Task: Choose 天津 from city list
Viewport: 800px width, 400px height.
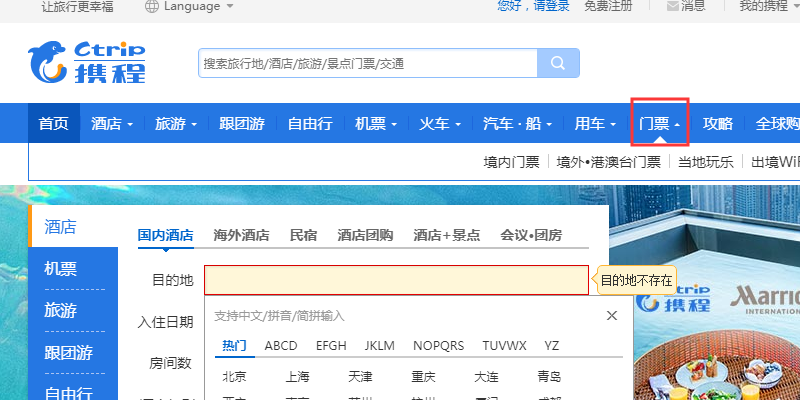Action: 360,377
